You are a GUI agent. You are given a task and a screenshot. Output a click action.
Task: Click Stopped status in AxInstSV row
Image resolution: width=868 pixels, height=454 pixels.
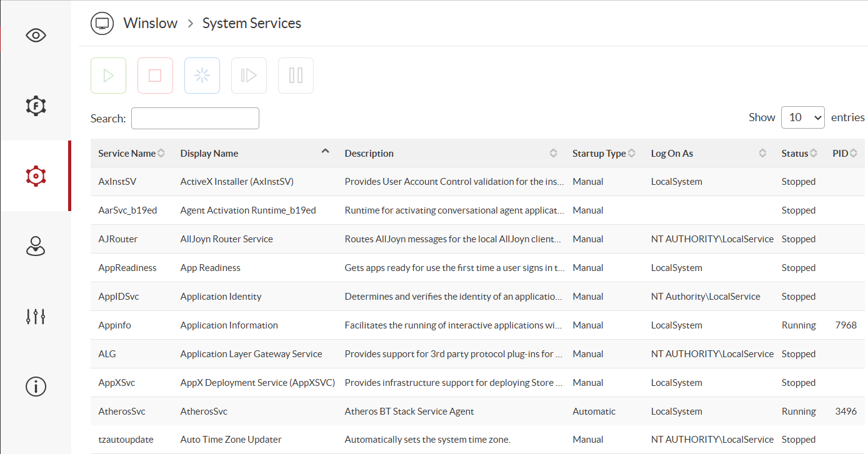799,182
